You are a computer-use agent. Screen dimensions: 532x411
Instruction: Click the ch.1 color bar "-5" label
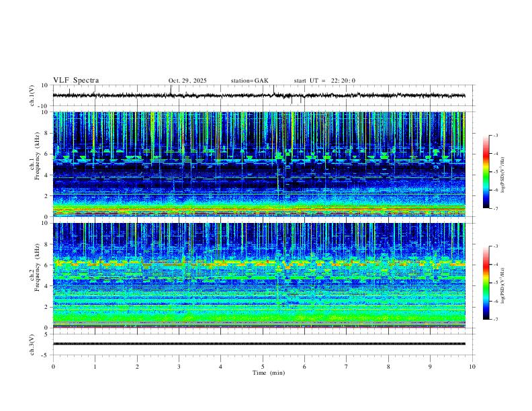click(495, 172)
